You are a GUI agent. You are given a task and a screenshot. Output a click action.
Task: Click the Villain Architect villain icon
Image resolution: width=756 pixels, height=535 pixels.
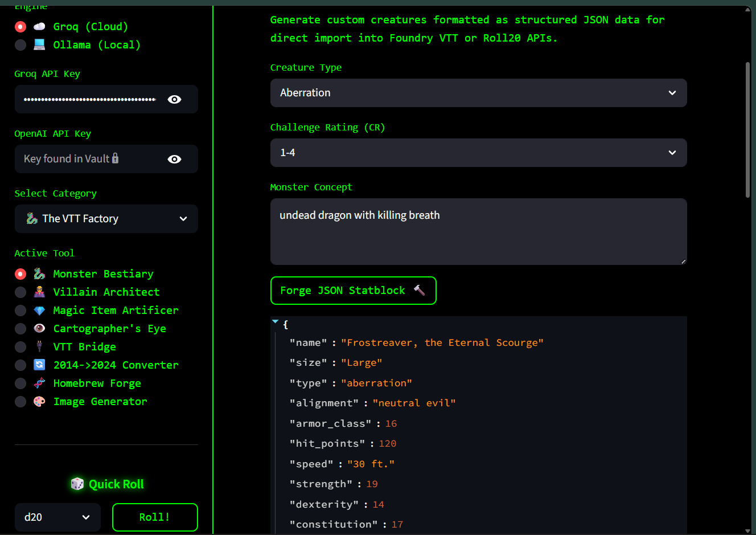point(39,292)
